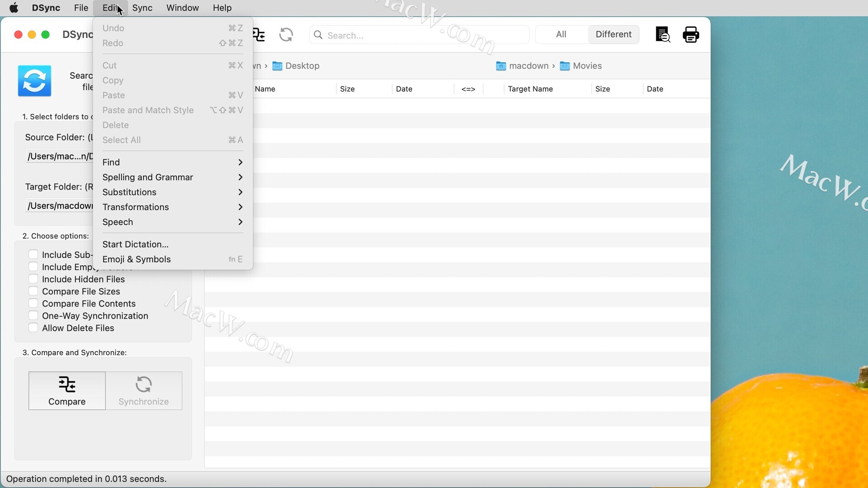Open the Apple menu
Screen dimensions: 868x488
click(14, 8)
